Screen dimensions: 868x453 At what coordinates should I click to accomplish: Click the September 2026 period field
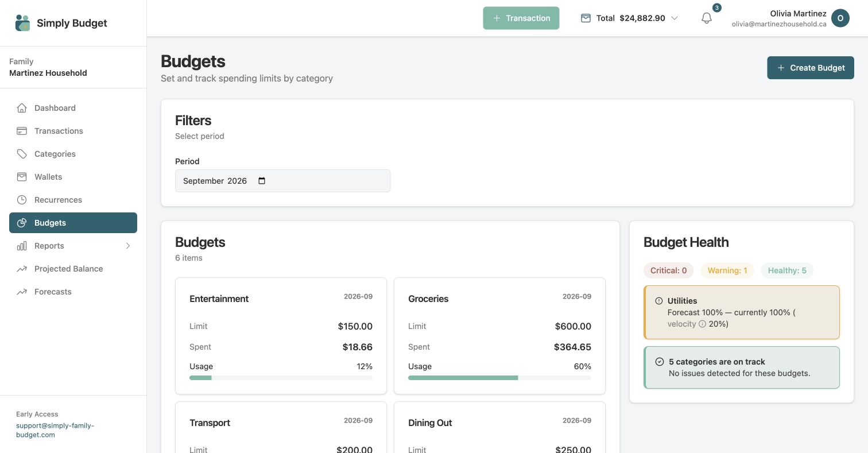[282, 181]
